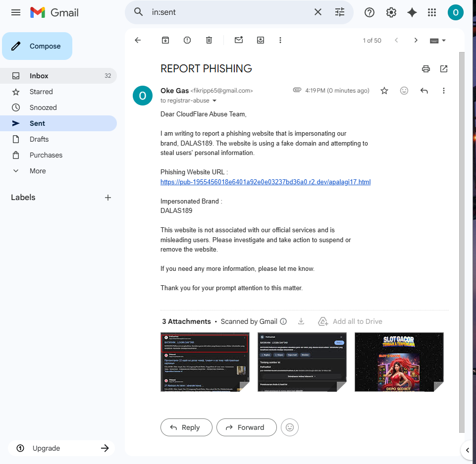Click Compose to write a new email
476x464 pixels.
pyautogui.click(x=37, y=46)
